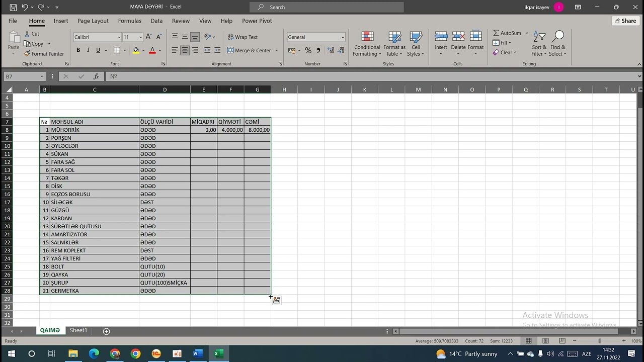Toggle Wrap Text for selected cells
The image size is (644, 362).
click(x=243, y=37)
